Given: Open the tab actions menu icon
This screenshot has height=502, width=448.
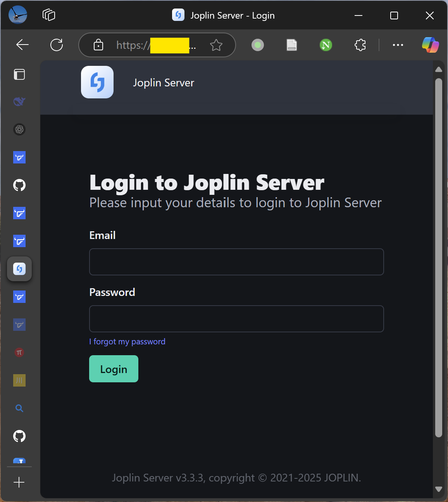Looking at the screenshot, I should 19,74.
